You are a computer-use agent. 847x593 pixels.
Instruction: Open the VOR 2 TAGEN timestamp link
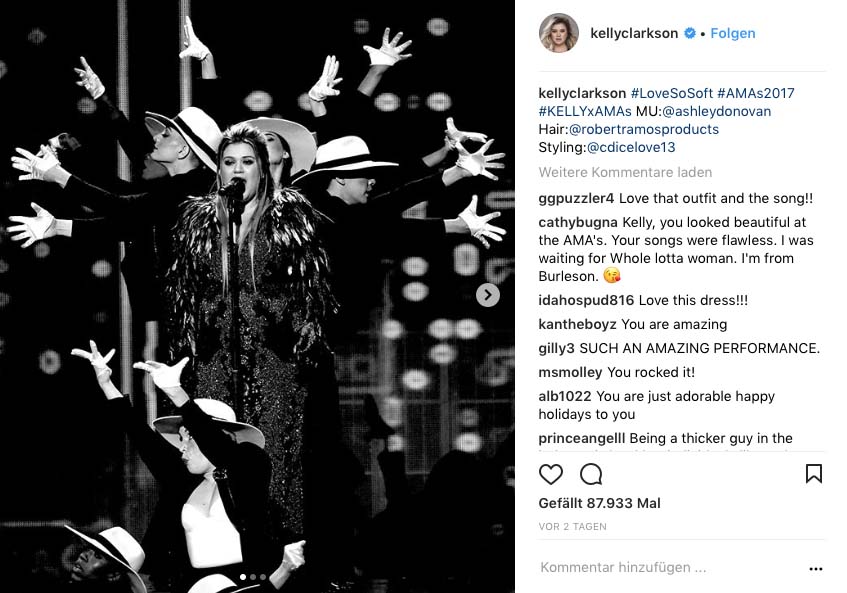point(572,527)
